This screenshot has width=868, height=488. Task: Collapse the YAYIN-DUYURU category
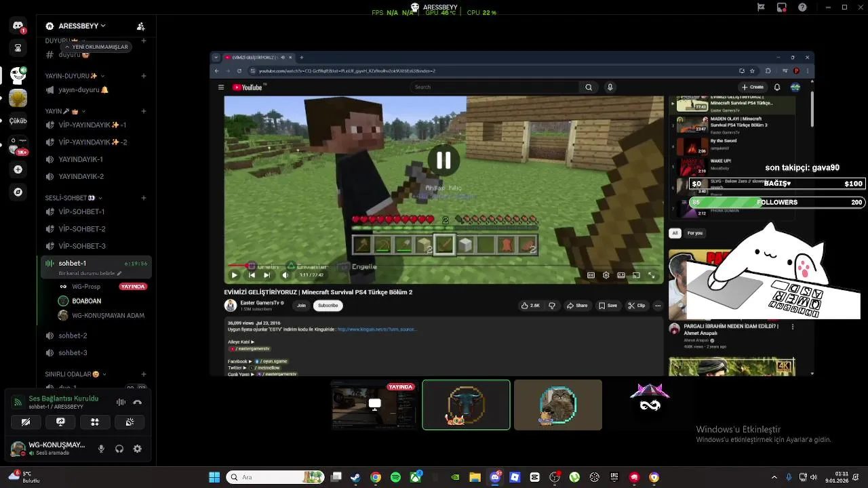click(x=75, y=76)
